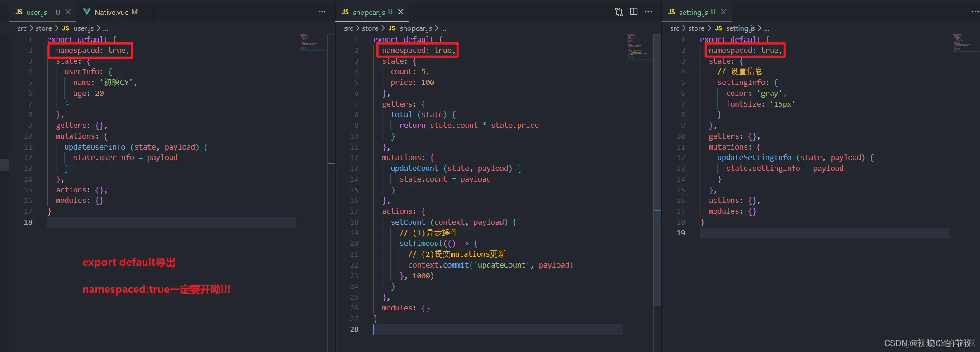Click the JS file icon on user.js tab
The width and height of the screenshot is (980, 352).
pyautogui.click(x=19, y=12)
